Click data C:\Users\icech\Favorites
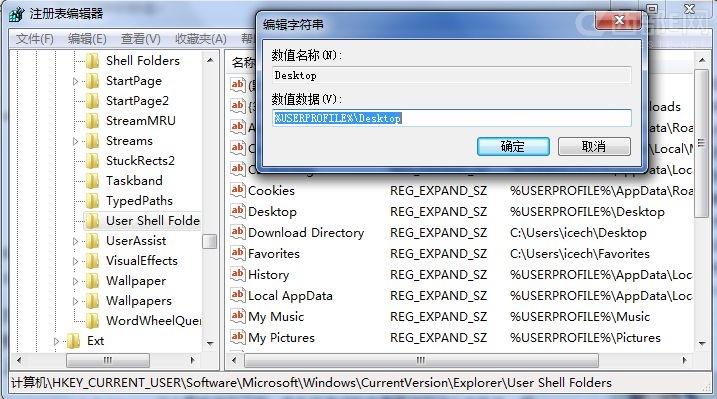Screen dimensions: 717x399 click(580, 253)
